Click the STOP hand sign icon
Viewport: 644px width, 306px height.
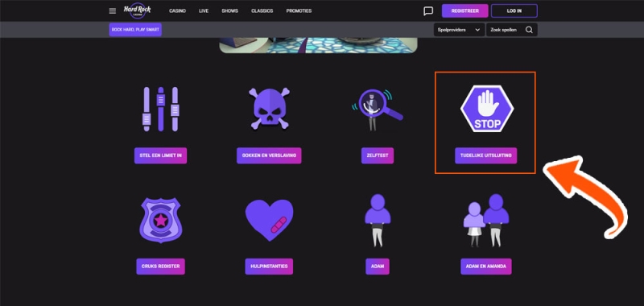[487, 109]
